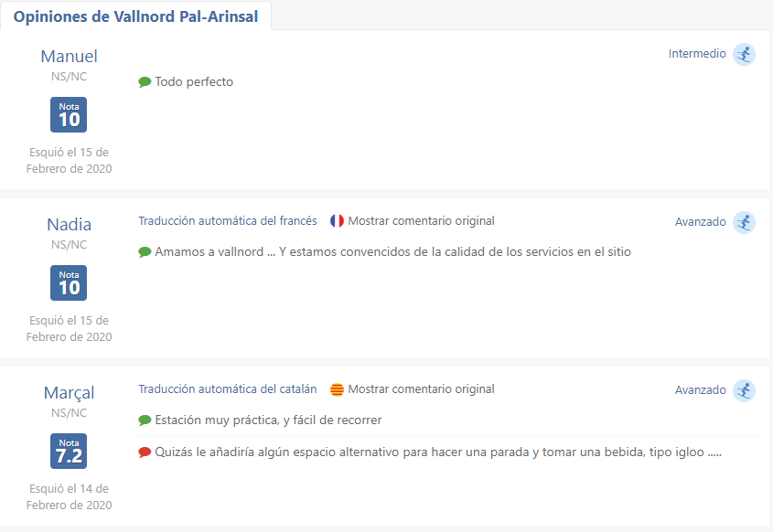Click green bubble beside Estación muy práctica
Screen dimensions: 773x532
[145, 420]
